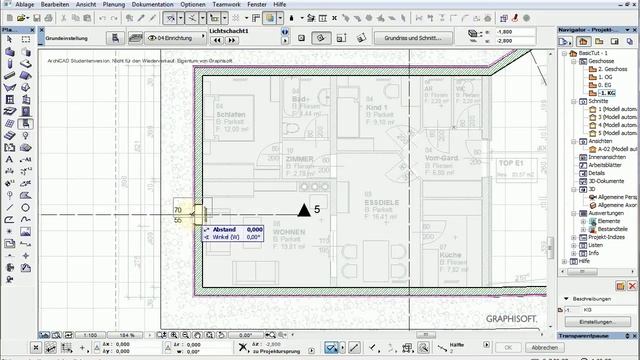640x360 pixels.
Task: Click the zoom-in magnifier at the bottom bar
Action: 174,335
